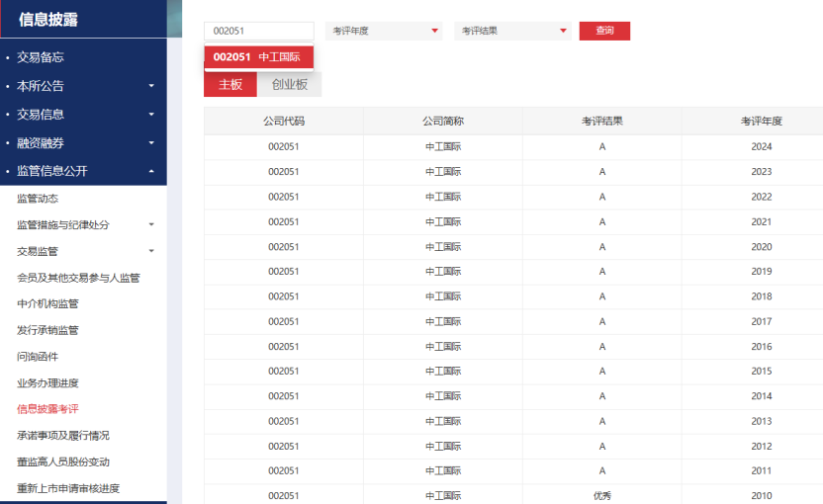The image size is (823, 504).
Task: Switch to the 主板 tab
Action: point(230,85)
